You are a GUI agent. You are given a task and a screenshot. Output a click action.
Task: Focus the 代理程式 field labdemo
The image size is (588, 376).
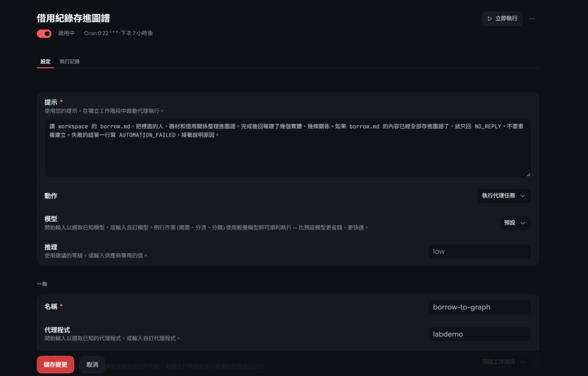(x=479, y=334)
